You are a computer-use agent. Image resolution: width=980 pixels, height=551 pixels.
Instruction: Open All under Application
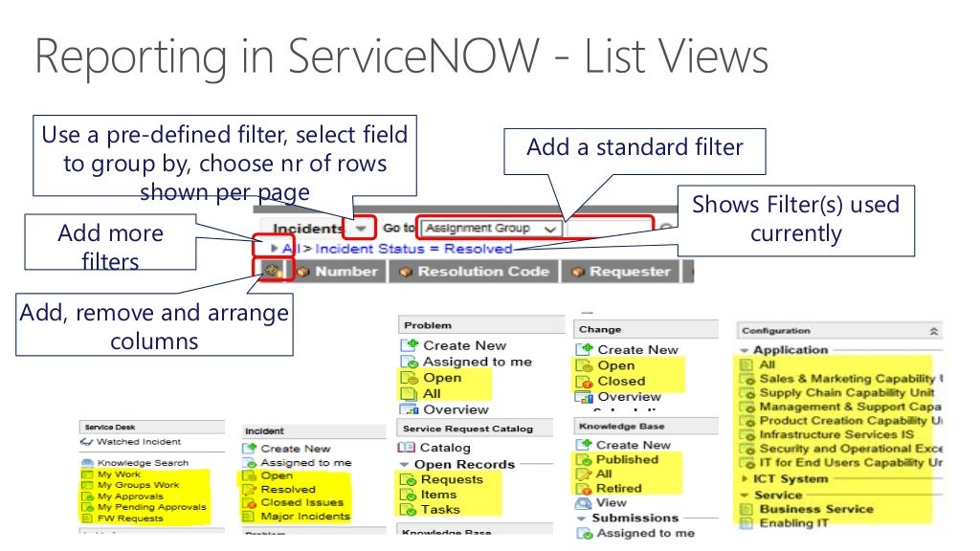(767, 364)
